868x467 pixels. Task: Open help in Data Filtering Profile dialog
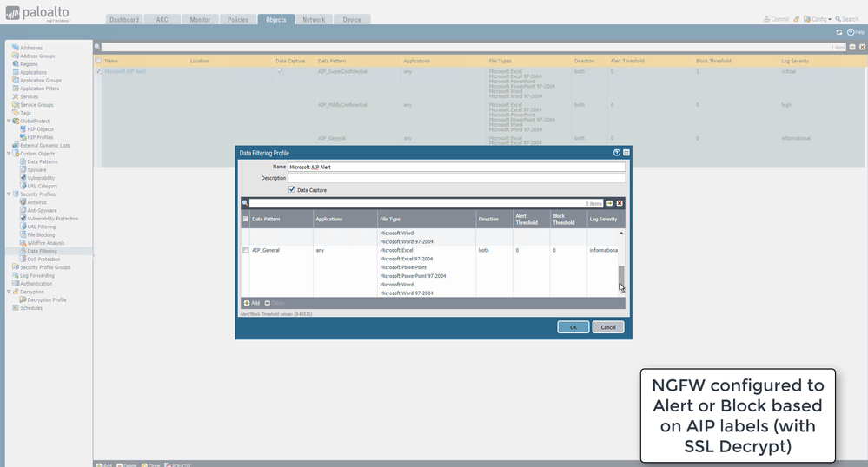pyautogui.click(x=617, y=153)
